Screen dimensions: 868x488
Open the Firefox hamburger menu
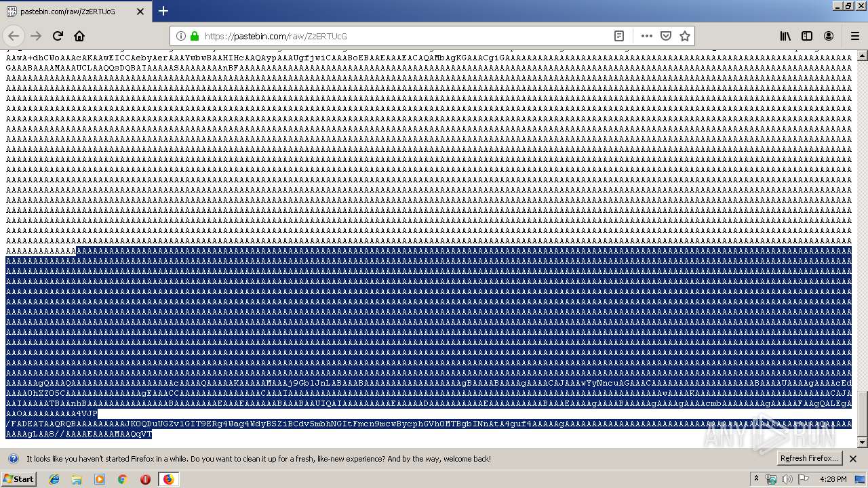[x=855, y=36]
